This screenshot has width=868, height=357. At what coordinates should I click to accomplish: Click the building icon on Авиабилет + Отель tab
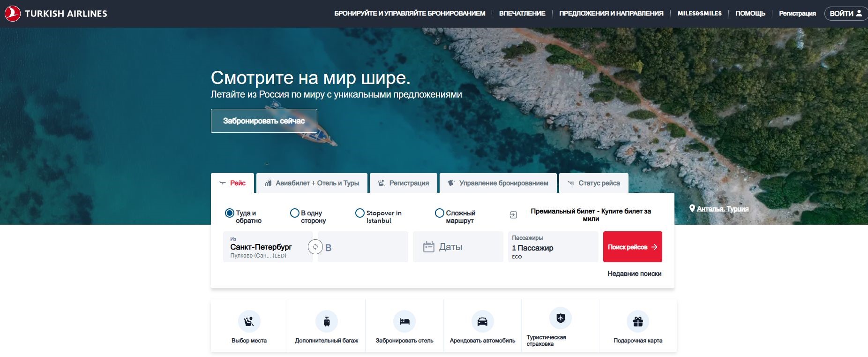tap(268, 183)
